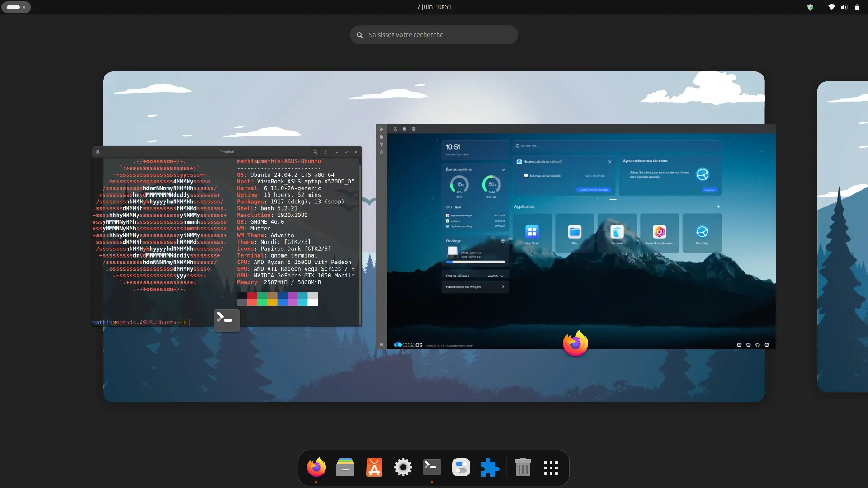Launch Portainer from the CasaOS dashboard

[616, 233]
